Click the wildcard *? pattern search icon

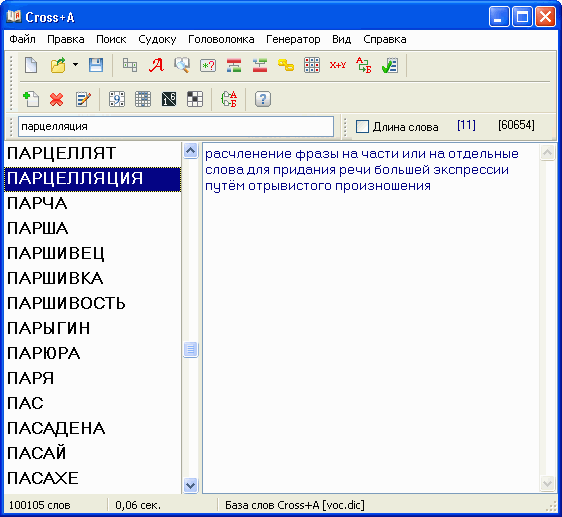(208, 66)
